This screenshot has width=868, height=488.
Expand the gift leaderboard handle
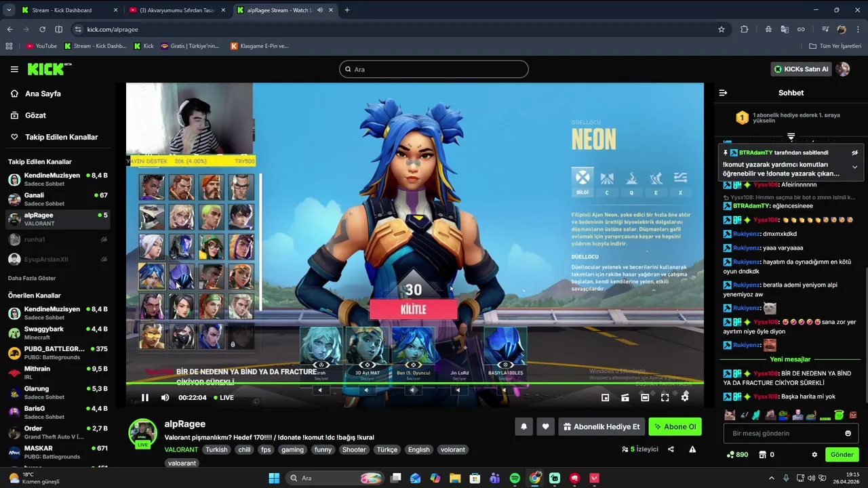coord(791,137)
